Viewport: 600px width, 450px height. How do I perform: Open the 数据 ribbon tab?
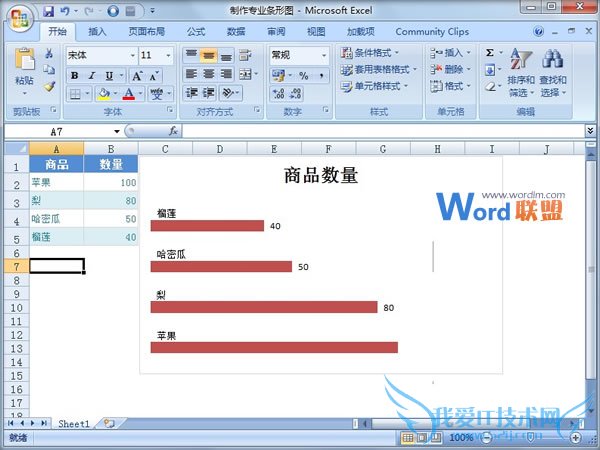(x=236, y=31)
